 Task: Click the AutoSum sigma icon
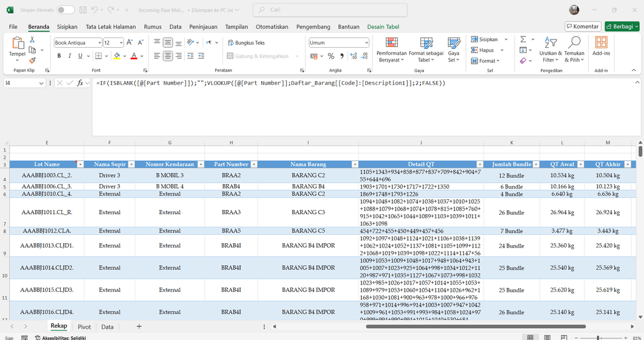(x=523, y=39)
